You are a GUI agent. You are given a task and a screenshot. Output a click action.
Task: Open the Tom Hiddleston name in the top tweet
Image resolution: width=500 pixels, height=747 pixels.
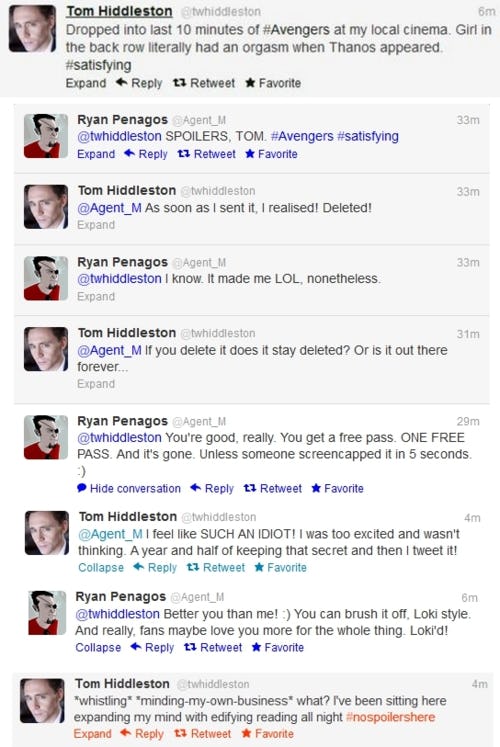pos(119,11)
